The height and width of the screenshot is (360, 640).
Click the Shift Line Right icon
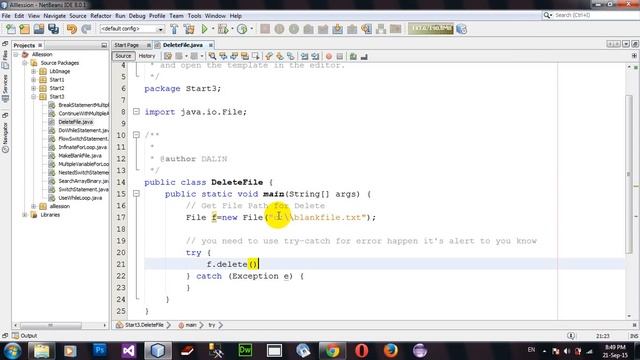315,56
